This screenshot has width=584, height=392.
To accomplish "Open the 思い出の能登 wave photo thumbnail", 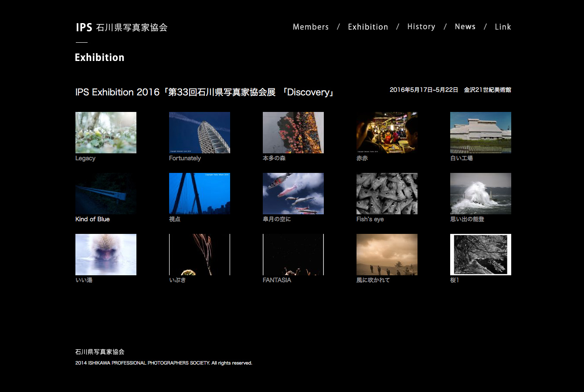I will tap(481, 193).
